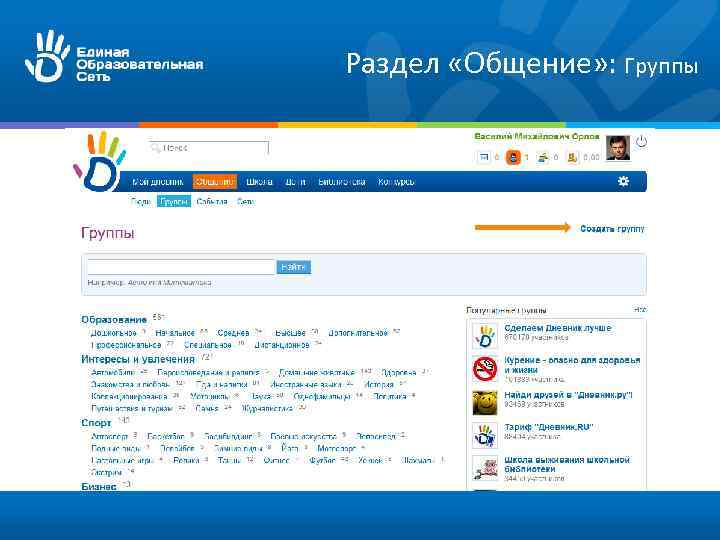Open the Боевые искусства subcategory
720x540 pixels.
point(303,436)
